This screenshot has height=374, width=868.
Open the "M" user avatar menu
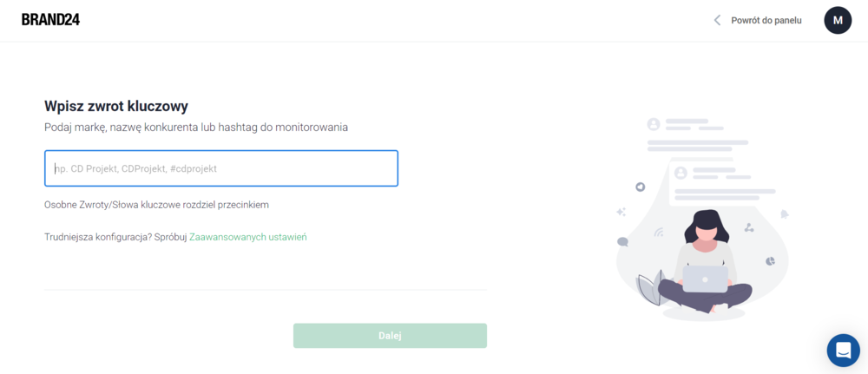(x=838, y=21)
